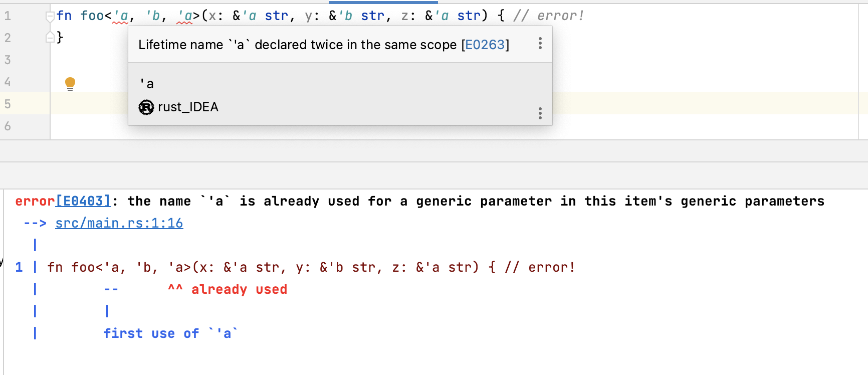
Task: Open the kebab menu in the error tooltip header
Action: tap(540, 44)
